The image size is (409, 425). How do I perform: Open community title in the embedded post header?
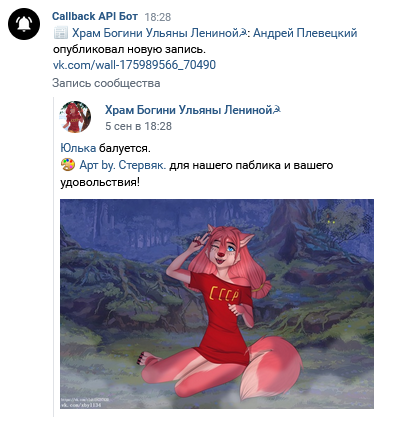tap(193, 110)
